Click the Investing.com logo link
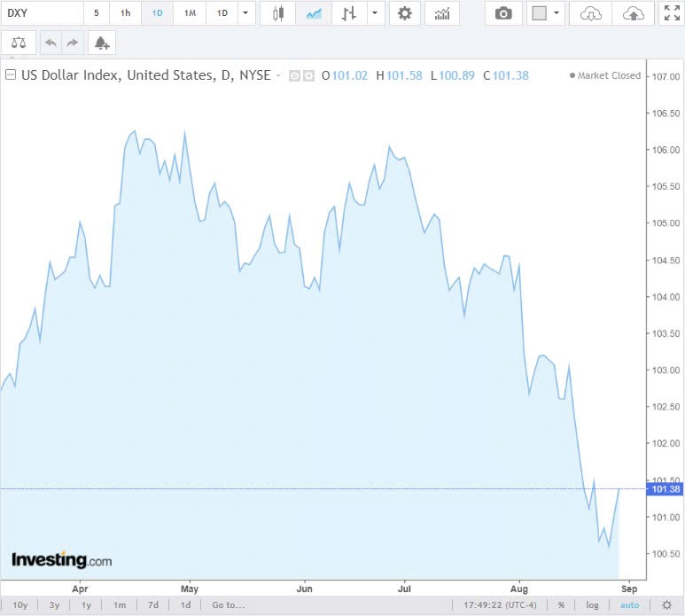This screenshot has width=685, height=616. tap(62, 560)
